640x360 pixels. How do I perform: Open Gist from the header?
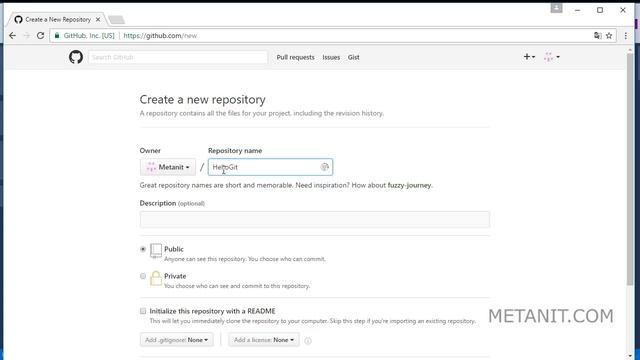[x=353, y=58]
